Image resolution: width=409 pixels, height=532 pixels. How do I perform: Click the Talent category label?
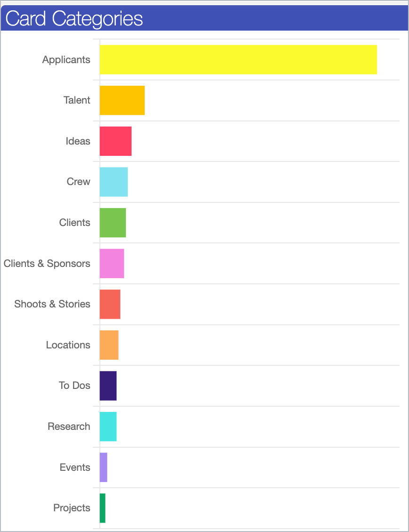click(77, 100)
